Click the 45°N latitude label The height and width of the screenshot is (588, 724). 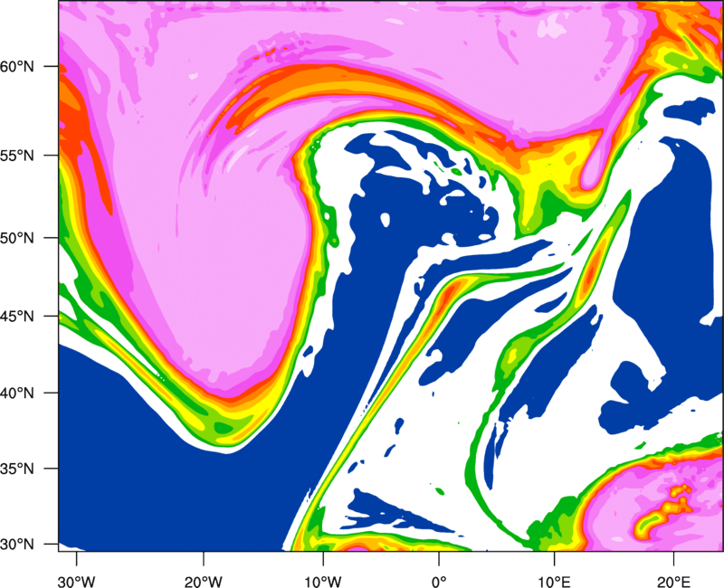[x=17, y=316]
